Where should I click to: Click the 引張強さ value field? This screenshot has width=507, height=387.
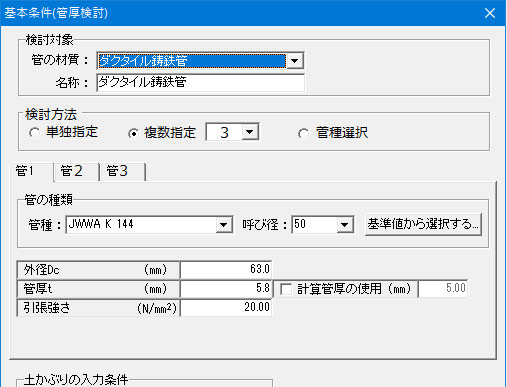(x=226, y=307)
